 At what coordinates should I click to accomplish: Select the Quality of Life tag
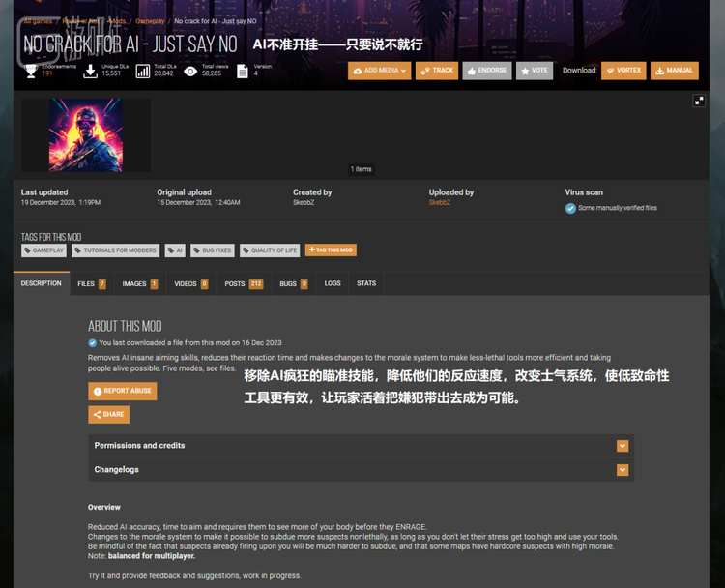tap(270, 250)
